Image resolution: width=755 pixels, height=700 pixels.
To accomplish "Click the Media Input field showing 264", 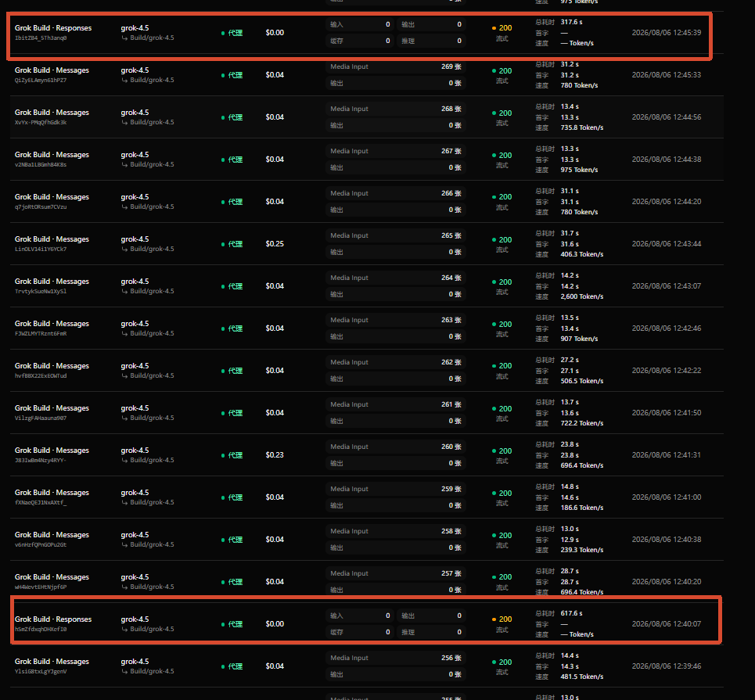I will pos(396,278).
